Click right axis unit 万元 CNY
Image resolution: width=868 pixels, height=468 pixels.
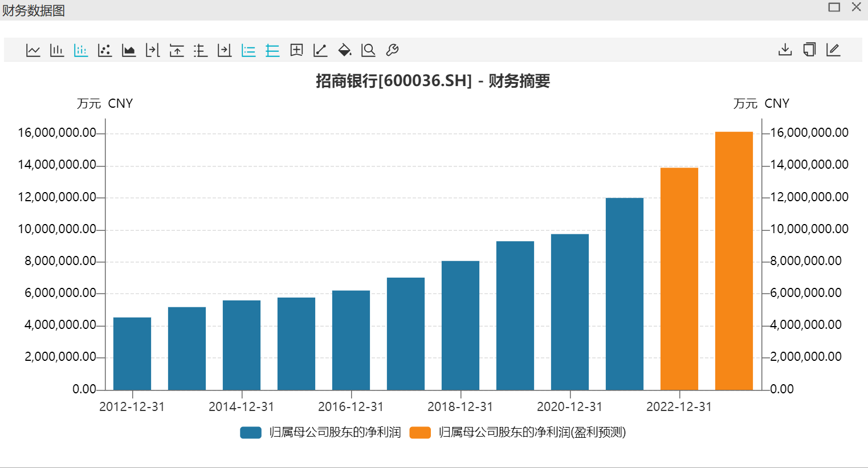pos(761,104)
